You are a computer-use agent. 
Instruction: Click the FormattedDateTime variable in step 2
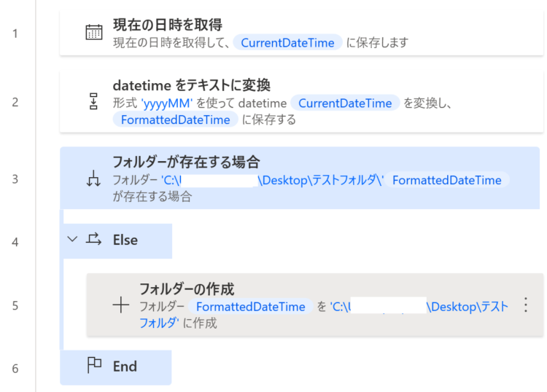(x=176, y=119)
